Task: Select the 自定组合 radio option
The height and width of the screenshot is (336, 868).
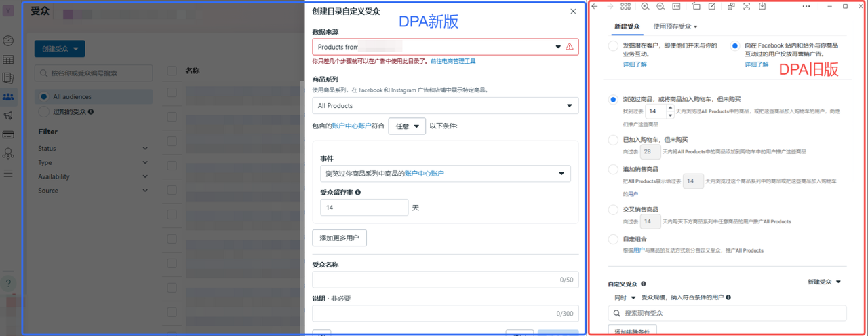Action: [613, 239]
